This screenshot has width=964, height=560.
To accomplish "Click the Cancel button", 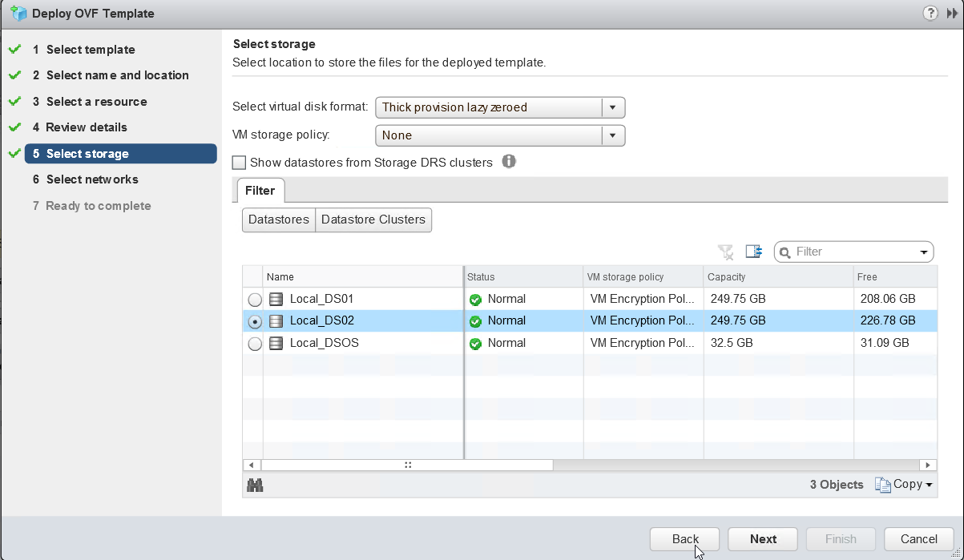I will point(918,539).
